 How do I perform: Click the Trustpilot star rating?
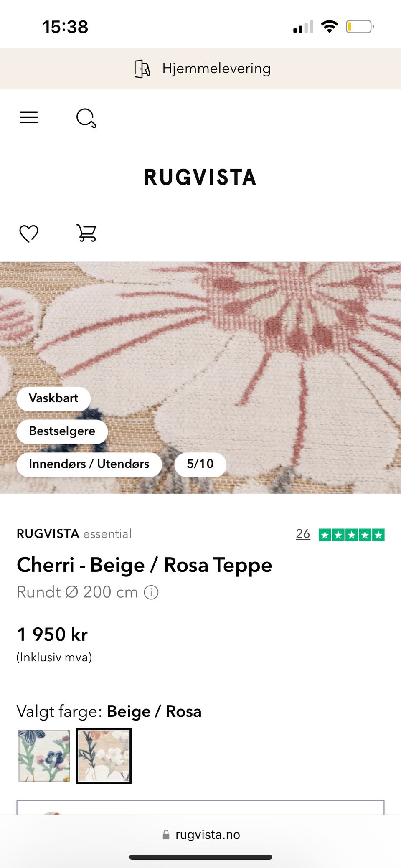[x=351, y=535]
